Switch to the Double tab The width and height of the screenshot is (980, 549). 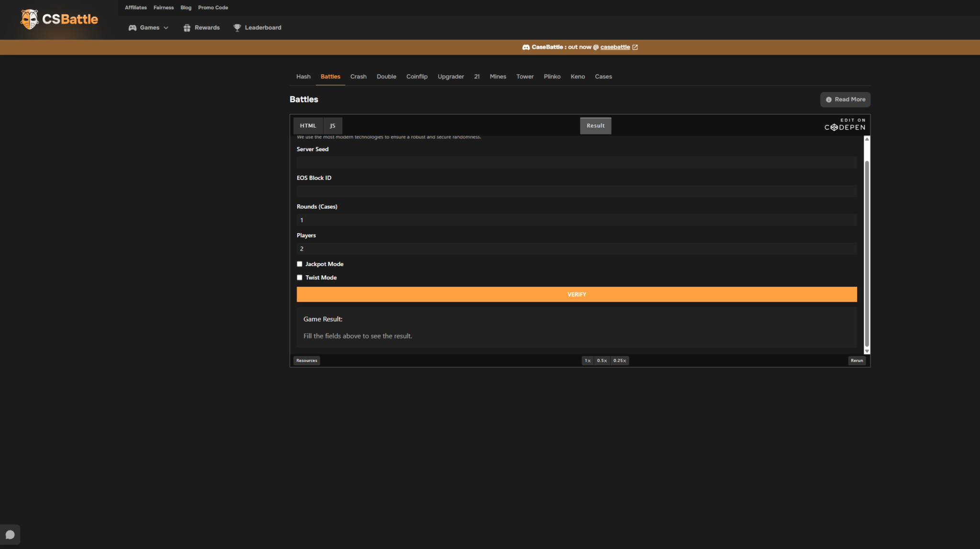(x=386, y=77)
